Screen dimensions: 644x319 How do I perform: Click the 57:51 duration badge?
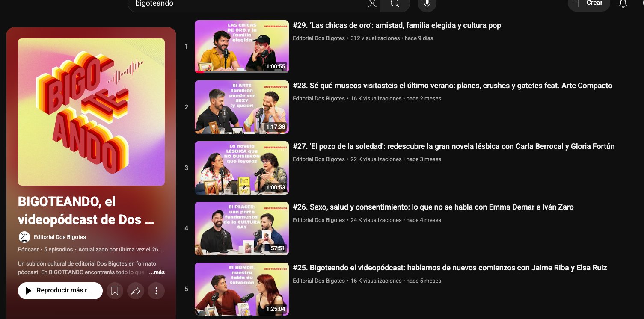click(x=278, y=248)
